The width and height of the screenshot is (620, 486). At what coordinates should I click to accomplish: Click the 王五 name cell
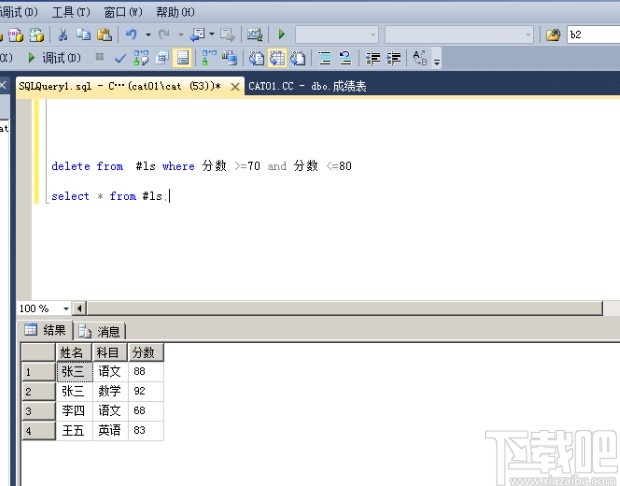click(74, 431)
